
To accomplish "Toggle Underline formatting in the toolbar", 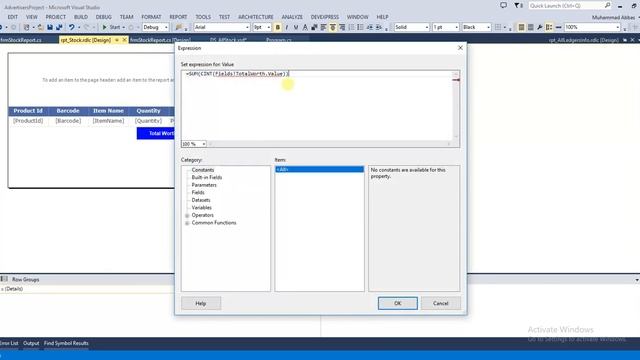I will (296, 27).
